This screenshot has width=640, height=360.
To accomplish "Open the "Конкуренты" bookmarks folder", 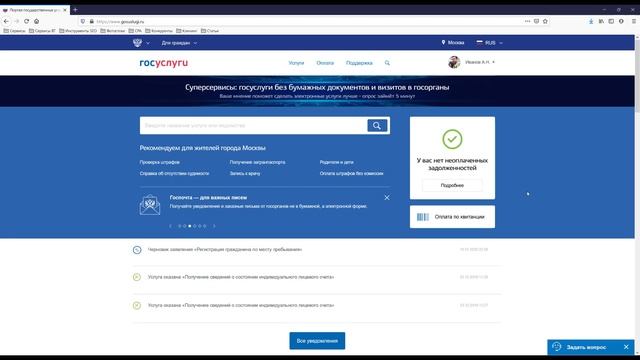I will (x=159, y=31).
